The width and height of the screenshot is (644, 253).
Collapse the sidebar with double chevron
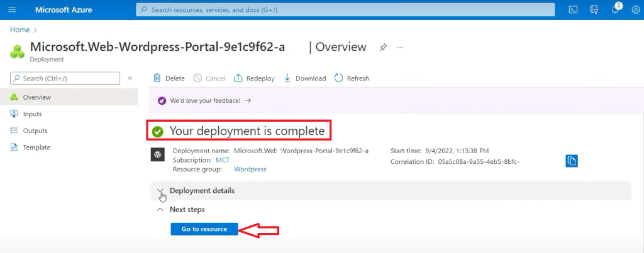point(130,78)
